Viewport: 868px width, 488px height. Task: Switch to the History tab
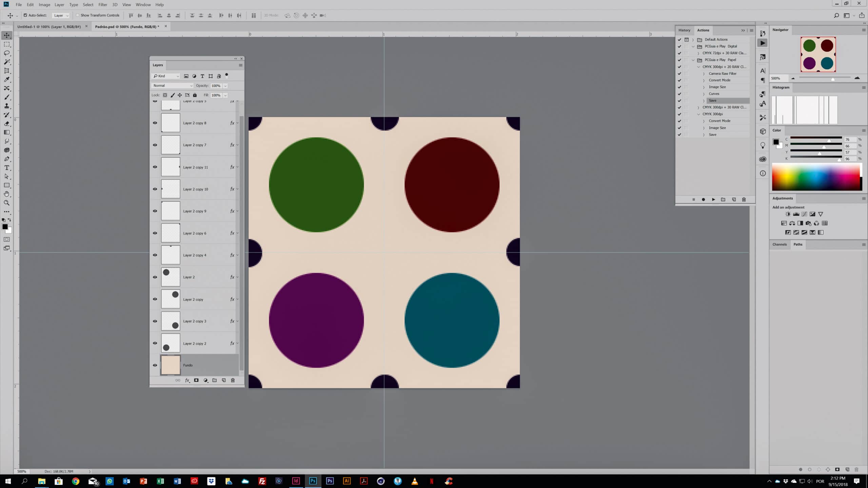(684, 30)
